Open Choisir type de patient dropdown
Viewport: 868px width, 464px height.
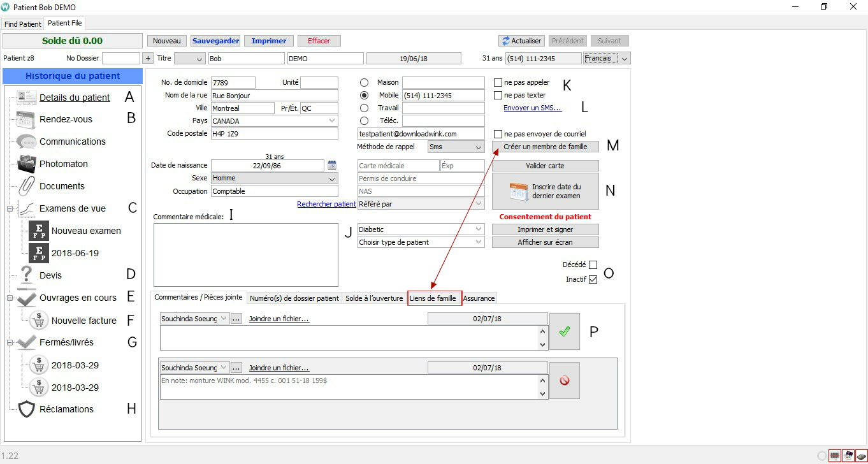pos(421,242)
